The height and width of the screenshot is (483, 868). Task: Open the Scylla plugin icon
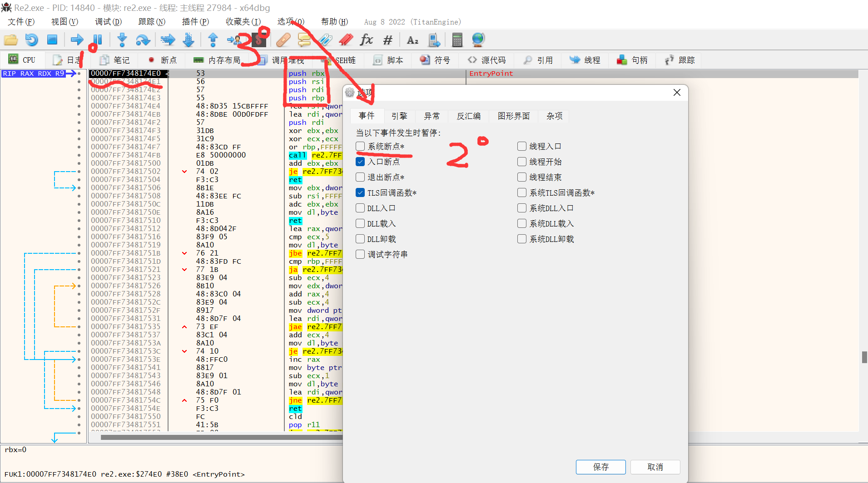(259, 40)
